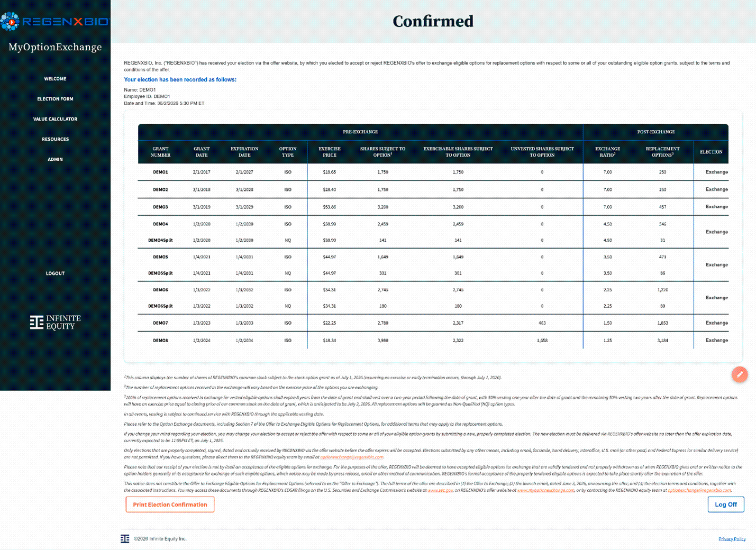Screen dimensions: 756x550
Task: Select grant number DEMO4Split cell
Action: click(161, 241)
